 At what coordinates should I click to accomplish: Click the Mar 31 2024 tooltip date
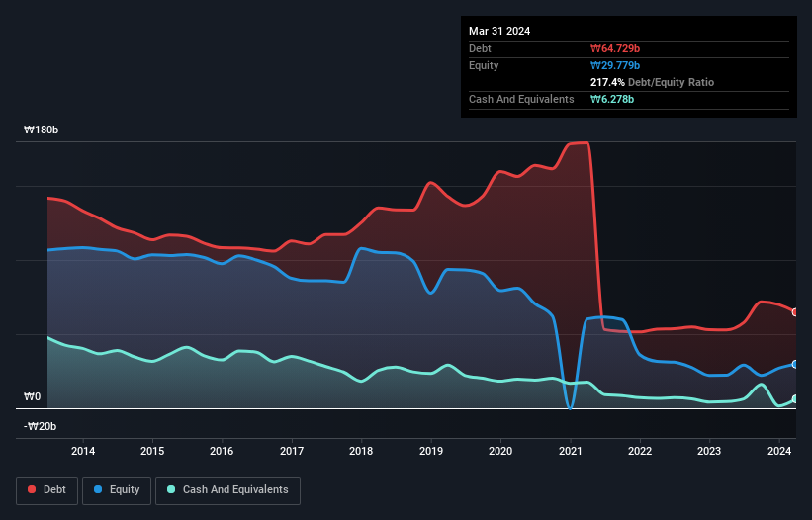point(499,31)
